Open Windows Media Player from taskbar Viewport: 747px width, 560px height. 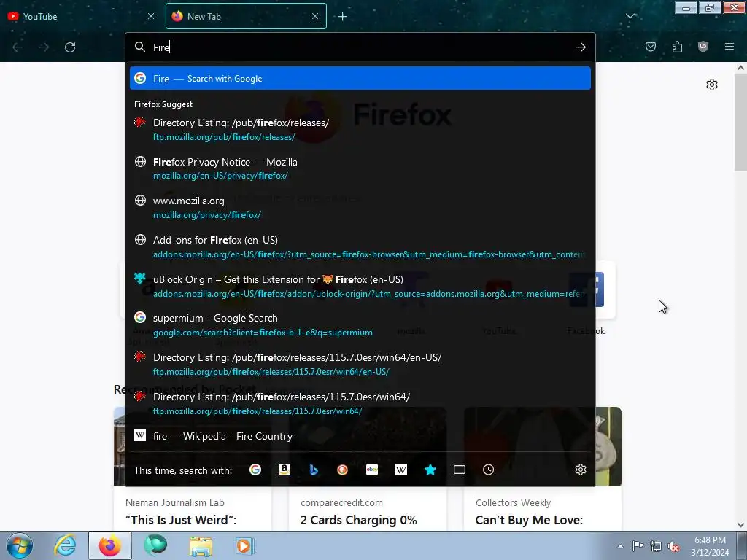pyautogui.click(x=245, y=545)
